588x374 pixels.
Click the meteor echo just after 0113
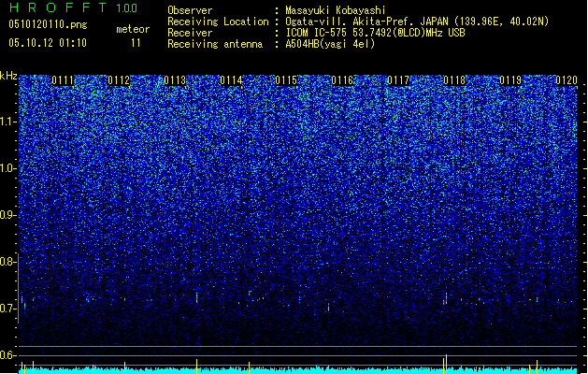pos(196,298)
